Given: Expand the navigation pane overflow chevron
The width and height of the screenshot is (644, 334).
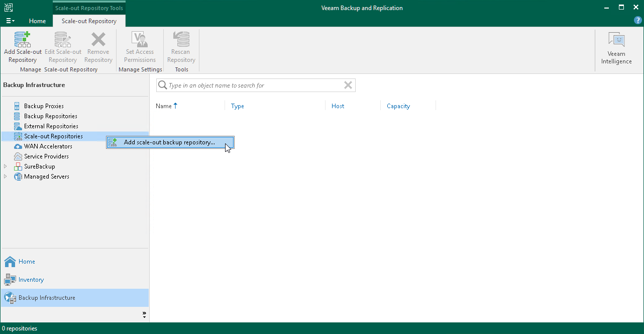Looking at the screenshot, I should point(144,314).
